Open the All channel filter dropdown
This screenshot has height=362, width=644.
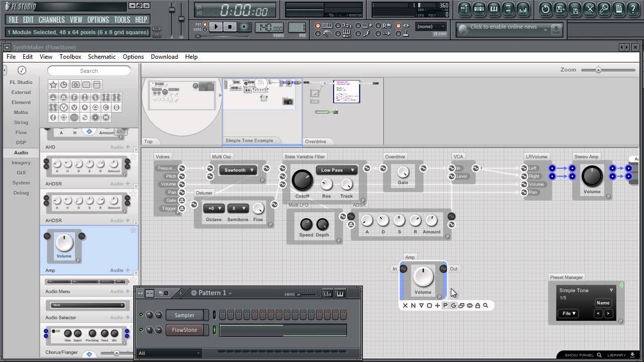coord(169,353)
